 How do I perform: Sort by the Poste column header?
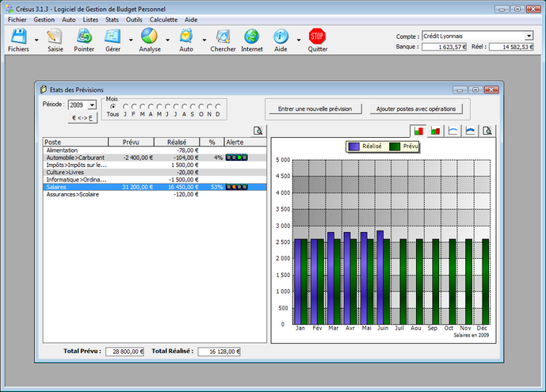(75, 142)
